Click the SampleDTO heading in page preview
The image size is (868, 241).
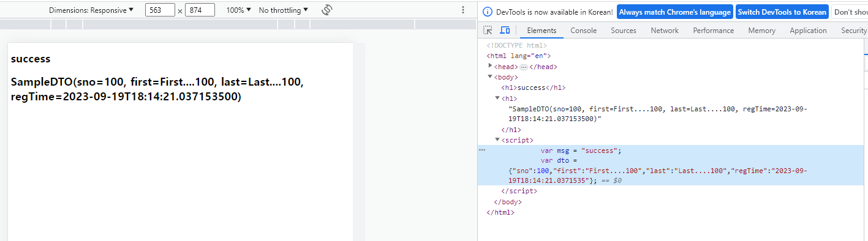pos(157,89)
